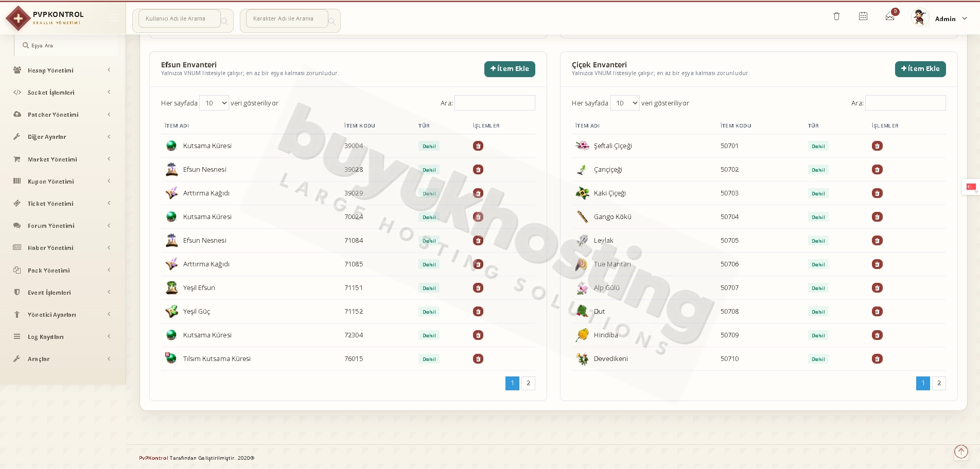This screenshot has width=980, height=469.
Task: Delete the Yeşil Efsun row
Action: (x=478, y=288)
